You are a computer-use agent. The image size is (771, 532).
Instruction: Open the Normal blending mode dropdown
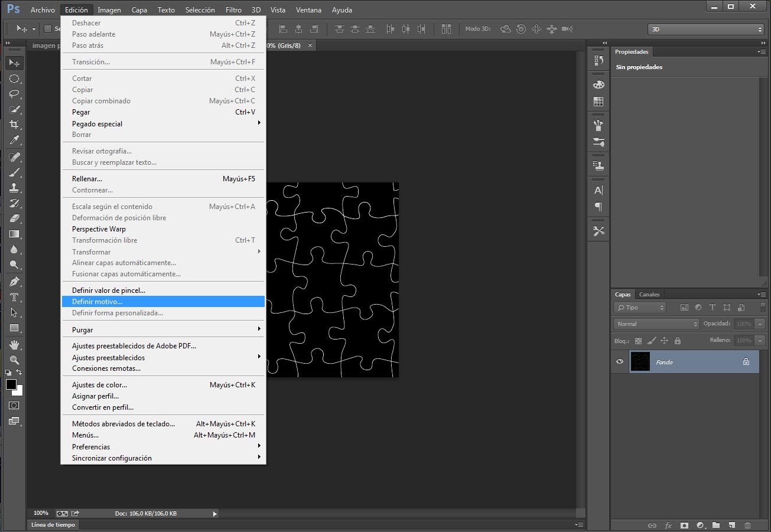656,324
